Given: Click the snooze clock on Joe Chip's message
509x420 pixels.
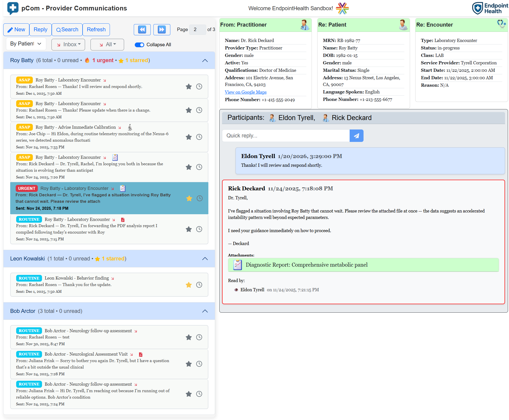Looking at the screenshot, I should 199,137.
